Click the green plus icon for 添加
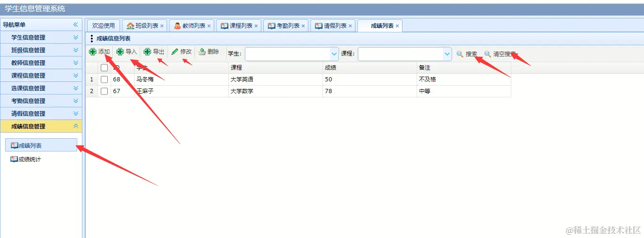The width and height of the screenshot is (644, 238). point(93,52)
